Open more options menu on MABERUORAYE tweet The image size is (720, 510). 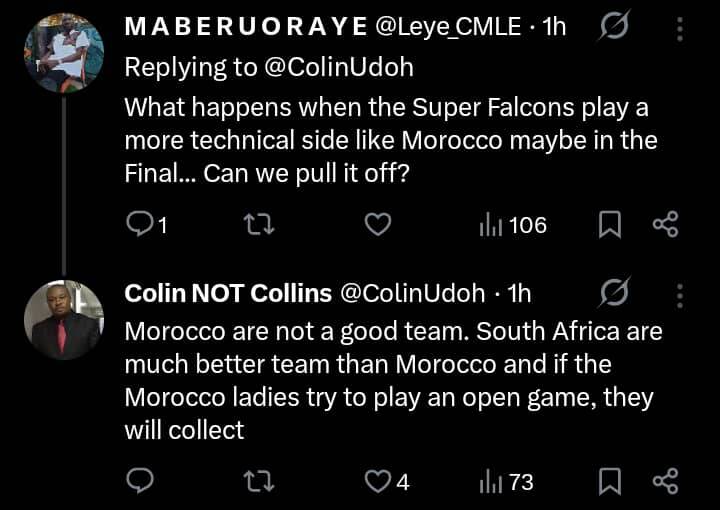pyautogui.click(x=680, y=28)
